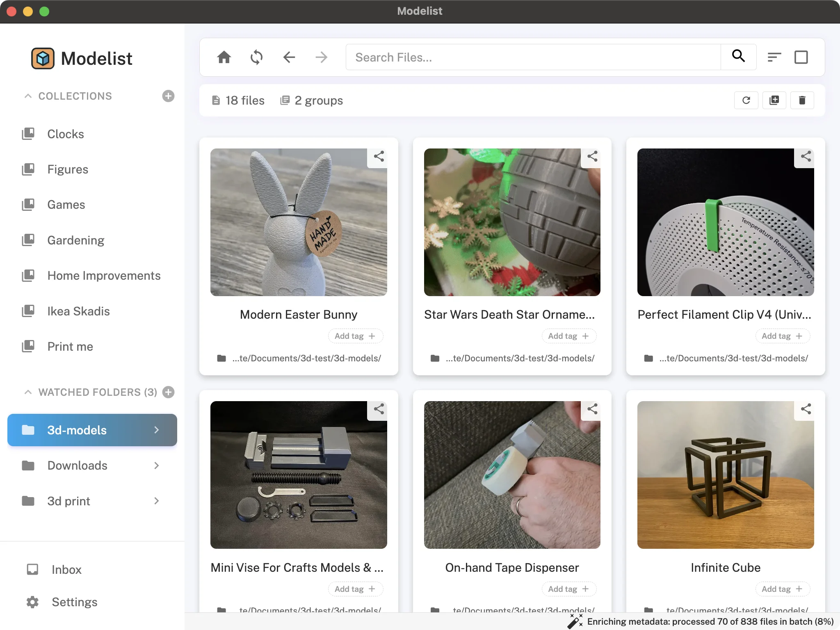Click the home icon in the toolbar
Viewport: 840px width, 630px height.
click(x=224, y=57)
